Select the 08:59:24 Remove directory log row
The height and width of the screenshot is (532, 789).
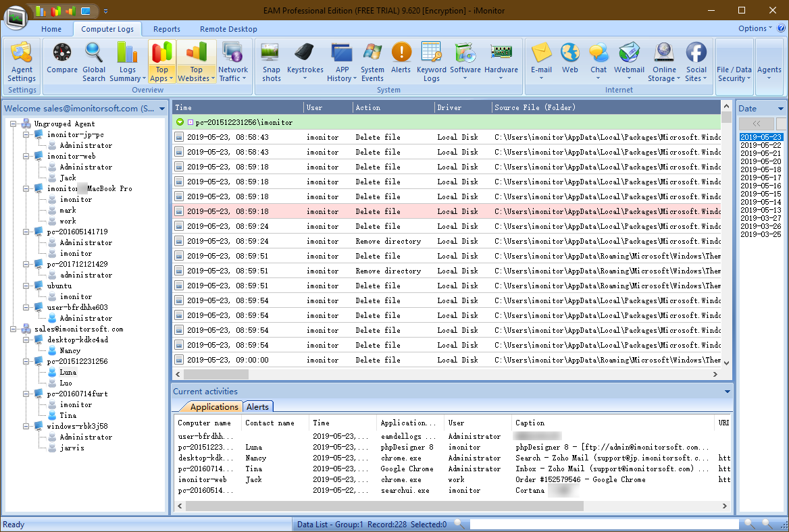click(447, 241)
